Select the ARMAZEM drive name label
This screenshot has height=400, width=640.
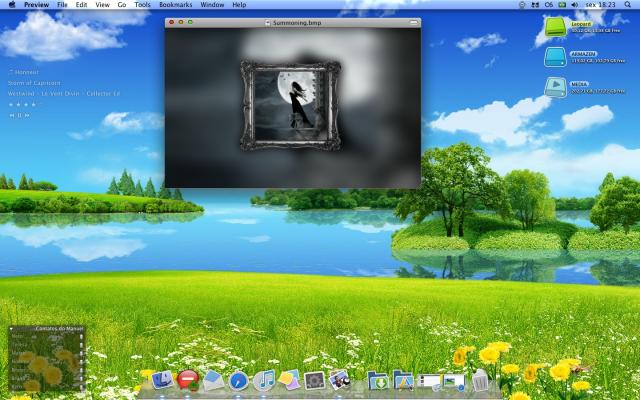pos(584,54)
